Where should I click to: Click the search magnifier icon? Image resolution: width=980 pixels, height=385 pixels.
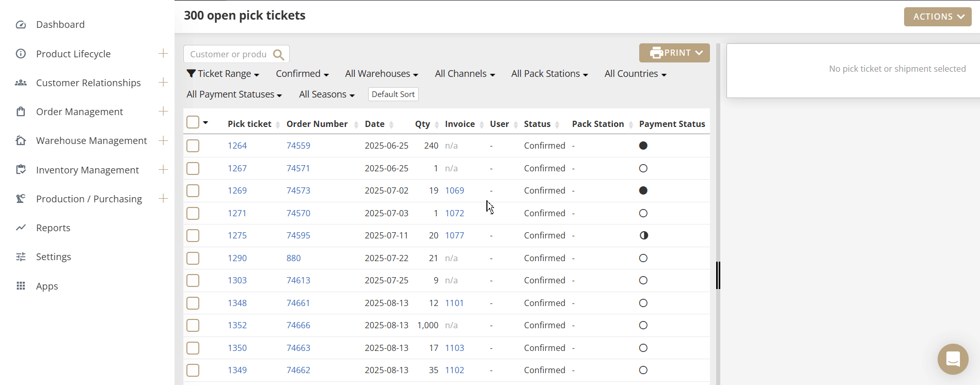(x=279, y=55)
